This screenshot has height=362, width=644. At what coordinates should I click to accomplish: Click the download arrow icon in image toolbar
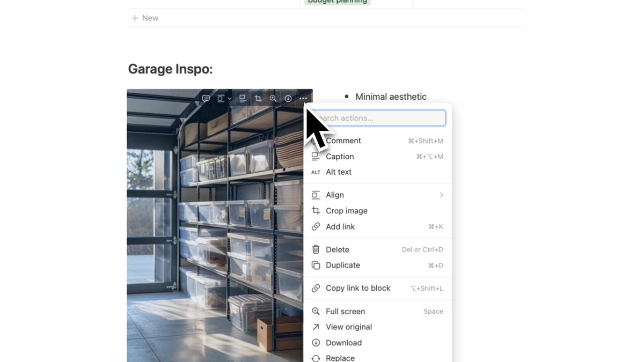tap(288, 99)
